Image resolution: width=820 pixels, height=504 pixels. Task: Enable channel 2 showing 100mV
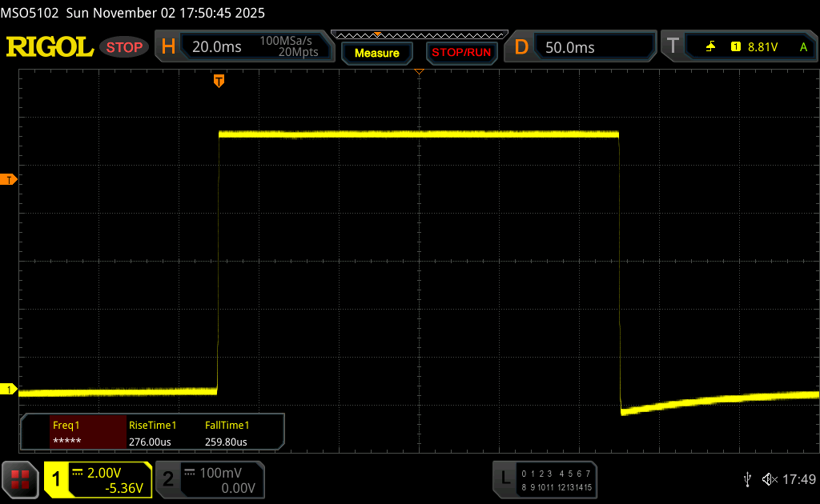pyautogui.click(x=208, y=479)
